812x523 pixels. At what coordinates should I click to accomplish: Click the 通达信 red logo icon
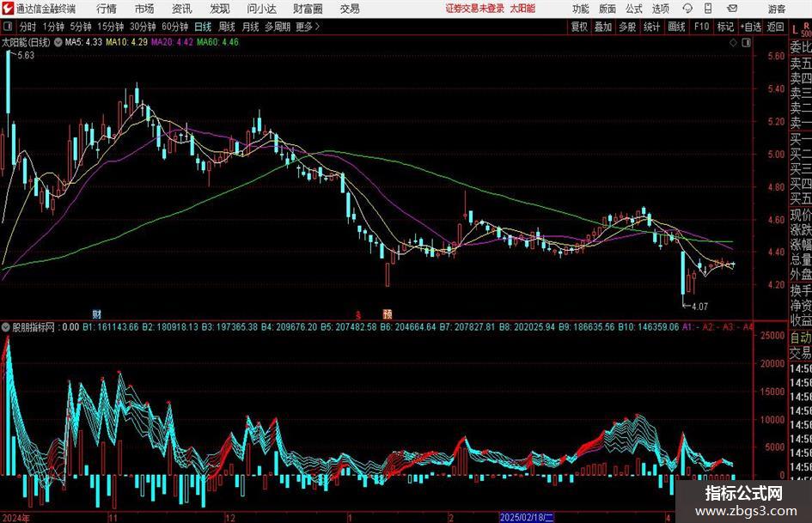pos(8,9)
